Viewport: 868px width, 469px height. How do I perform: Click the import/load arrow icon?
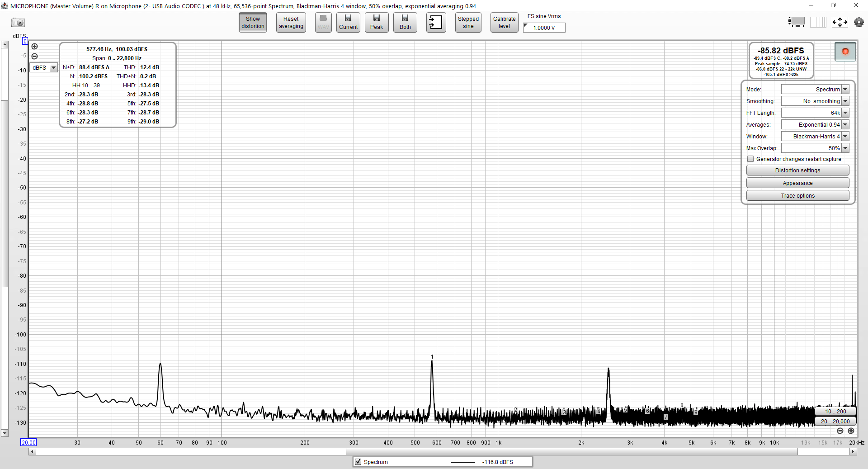point(436,22)
